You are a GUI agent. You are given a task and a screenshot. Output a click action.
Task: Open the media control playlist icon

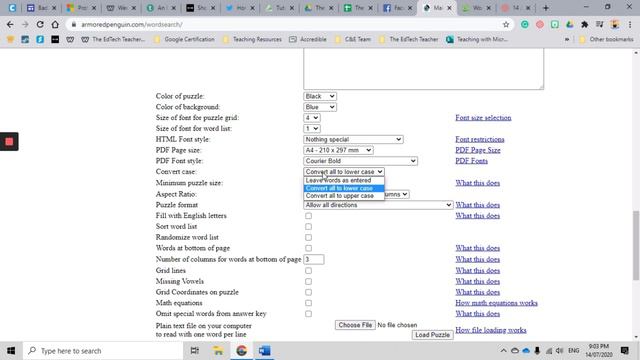599,24
